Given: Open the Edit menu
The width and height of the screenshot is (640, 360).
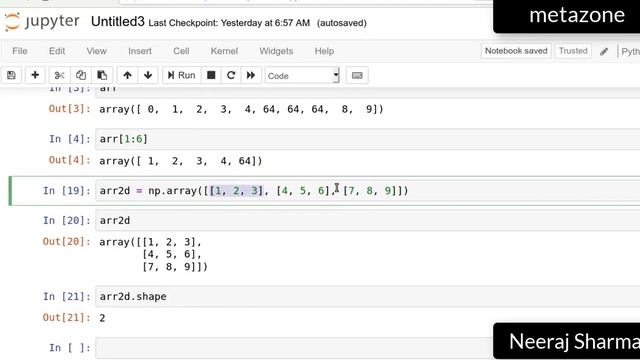Looking at the screenshot, I should click(57, 51).
